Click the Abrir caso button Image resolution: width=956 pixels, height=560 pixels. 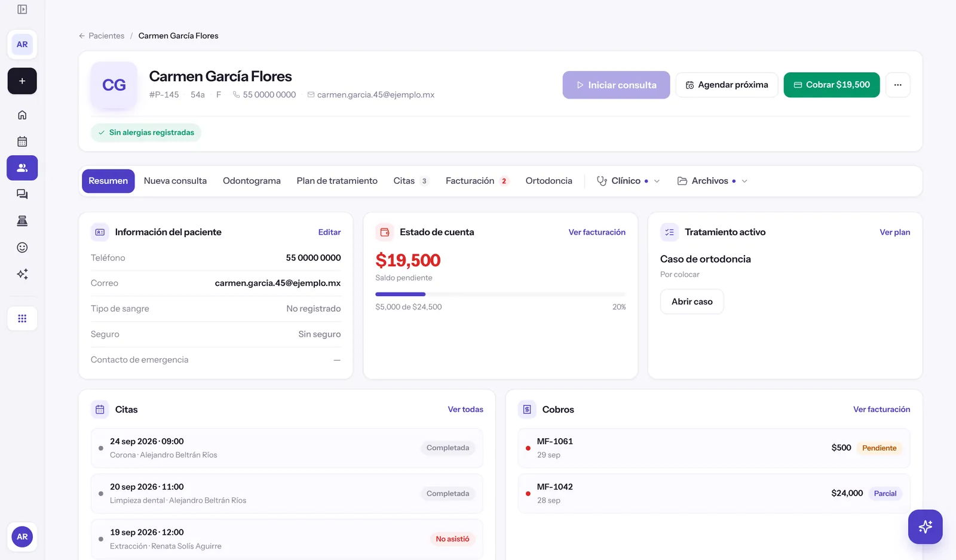[692, 301]
